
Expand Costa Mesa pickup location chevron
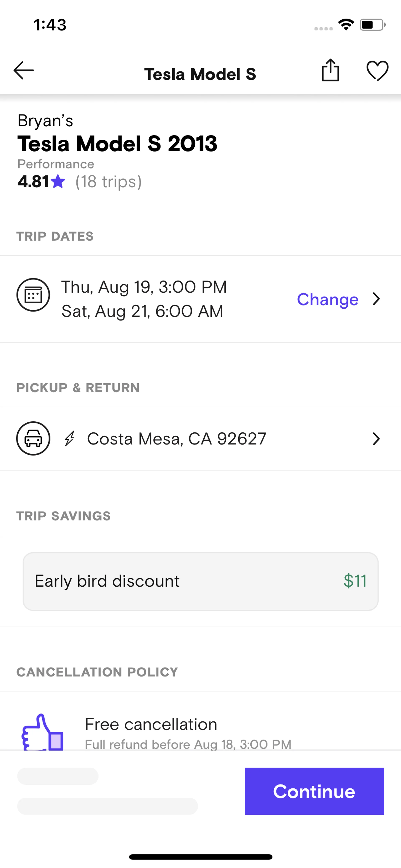[x=376, y=439]
